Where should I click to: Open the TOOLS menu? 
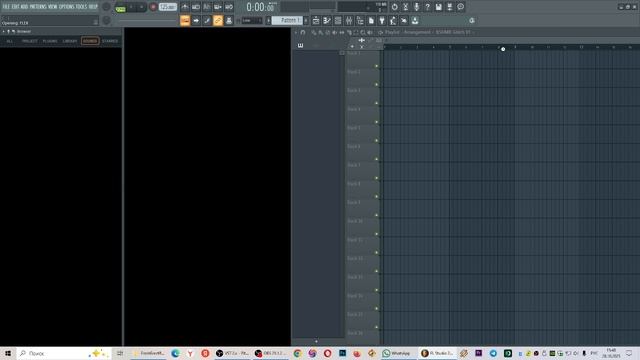tap(81, 7)
